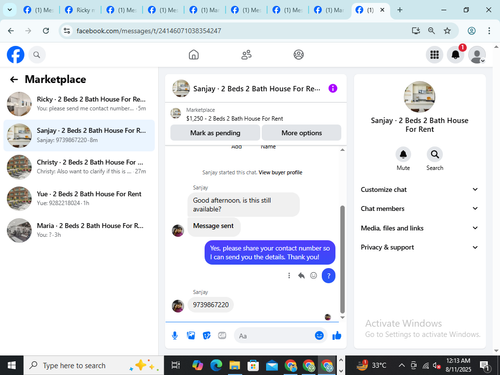The width and height of the screenshot is (500, 375).
Task: Click the browser address bar URL
Action: click(149, 31)
